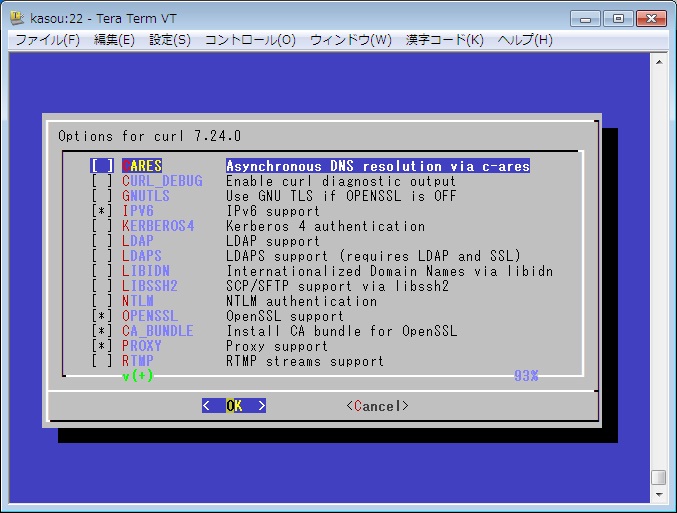Uncheck the OPENSSL option
The image size is (677, 513).
coord(102,316)
